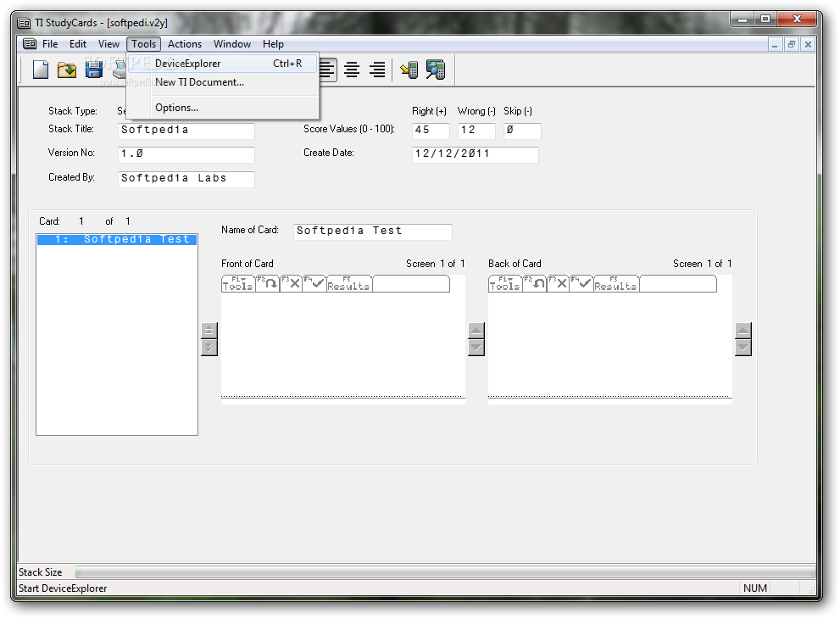Open the Help menu
The width and height of the screenshot is (840, 619).
273,44
